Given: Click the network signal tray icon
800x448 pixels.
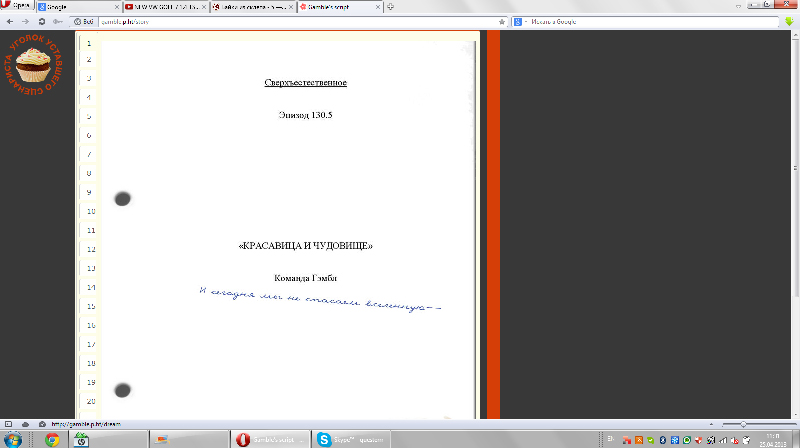Looking at the screenshot, I should pyautogui.click(x=723, y=440).
